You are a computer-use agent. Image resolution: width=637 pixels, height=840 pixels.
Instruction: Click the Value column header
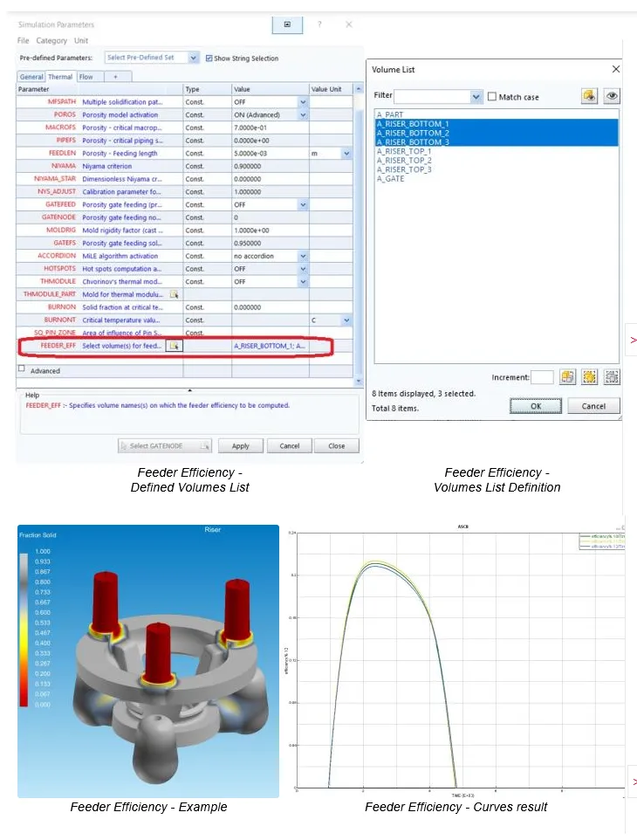[x=270, y=89]
